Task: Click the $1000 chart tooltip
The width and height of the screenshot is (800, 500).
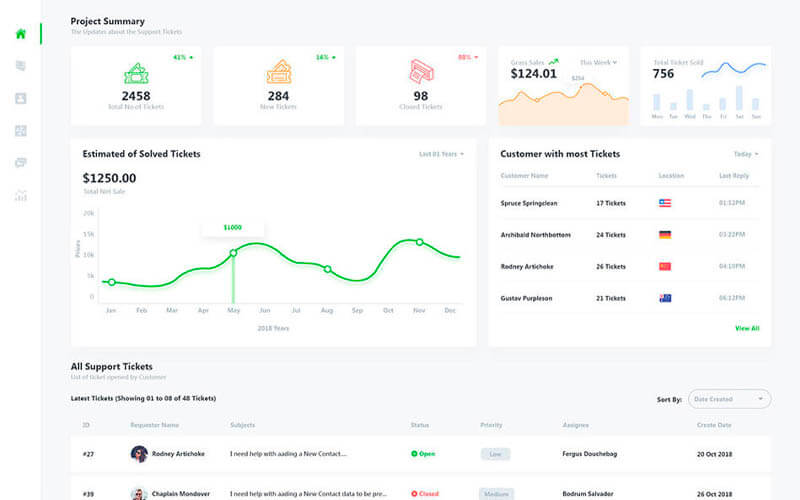Action: pos(233,228)
